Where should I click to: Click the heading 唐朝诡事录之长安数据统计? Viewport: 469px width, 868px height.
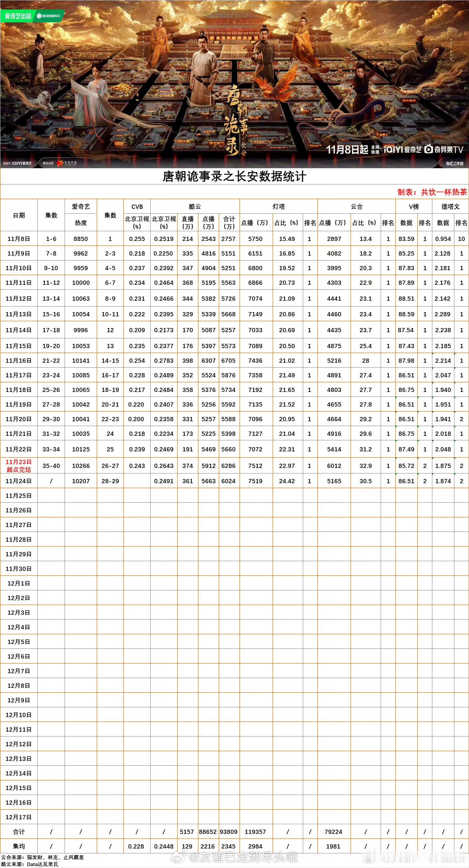pyautogui.click(x=234, y=176)
